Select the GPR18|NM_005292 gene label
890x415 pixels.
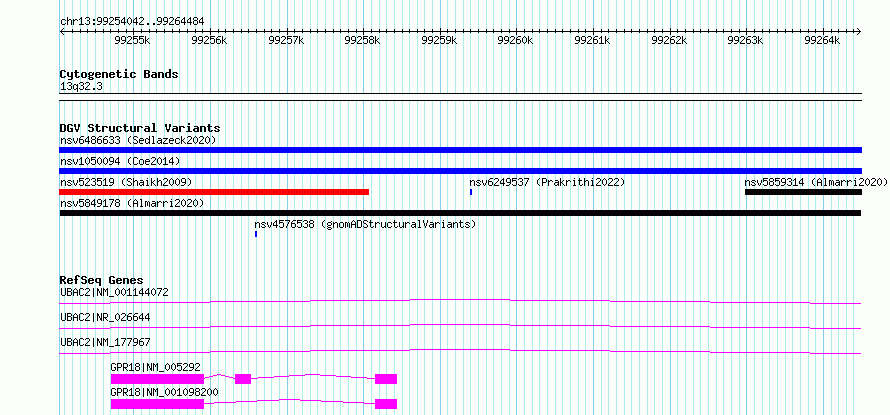(156, 368)
